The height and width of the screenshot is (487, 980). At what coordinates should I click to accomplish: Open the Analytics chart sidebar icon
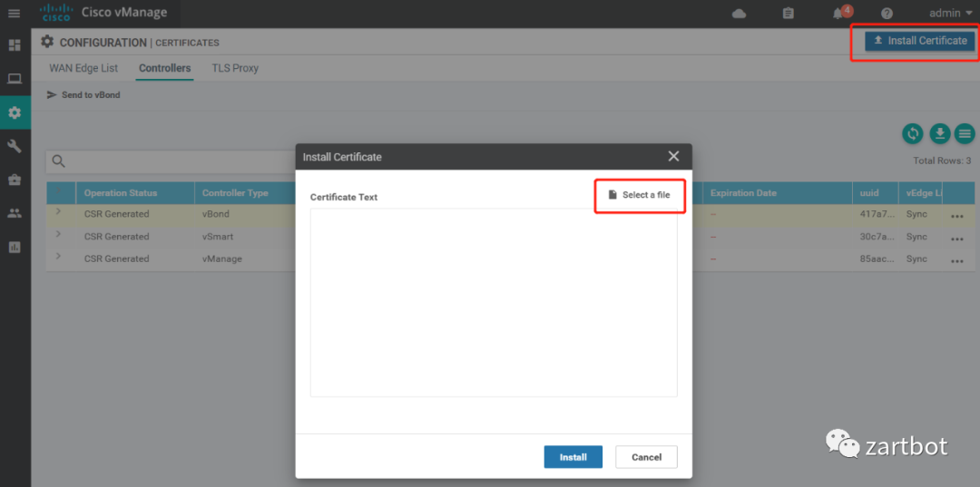15,247
